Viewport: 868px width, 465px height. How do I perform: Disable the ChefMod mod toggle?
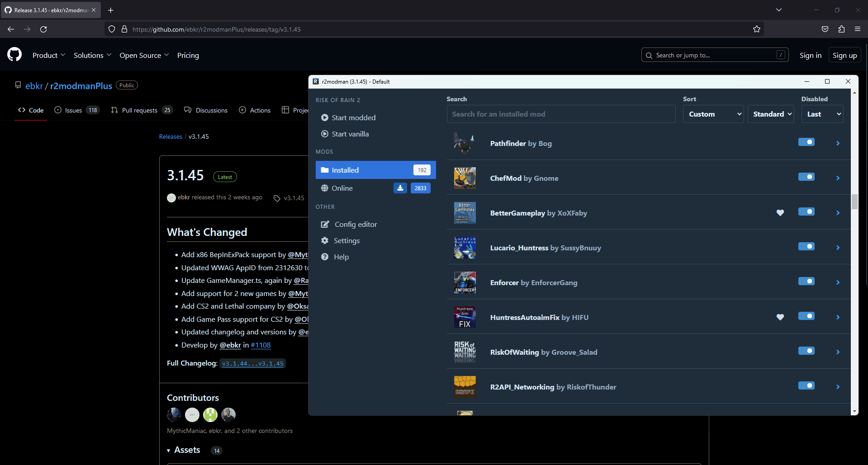(x=806, y=177)
